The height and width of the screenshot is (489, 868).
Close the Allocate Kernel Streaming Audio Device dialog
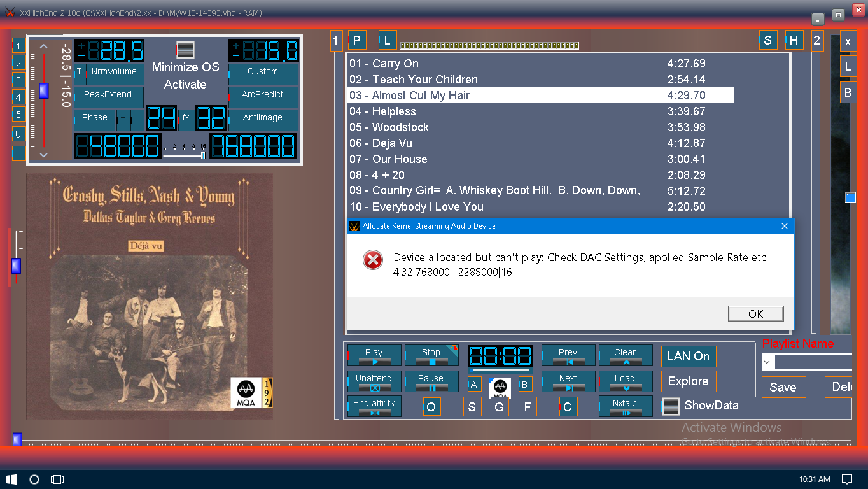[x=784, y=226]
